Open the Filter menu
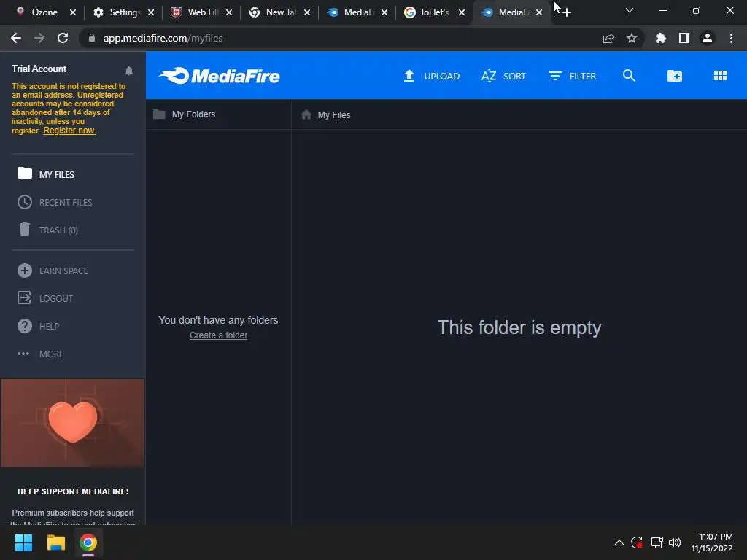Screen dimensions: 747x560 point(572,76)
